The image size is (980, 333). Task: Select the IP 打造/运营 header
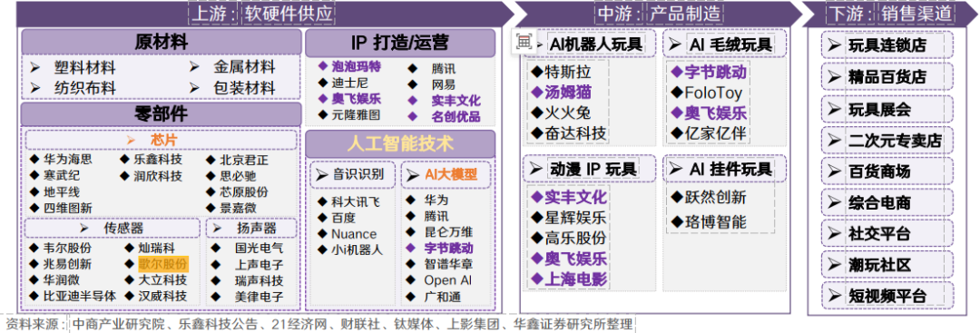(400, 43)
